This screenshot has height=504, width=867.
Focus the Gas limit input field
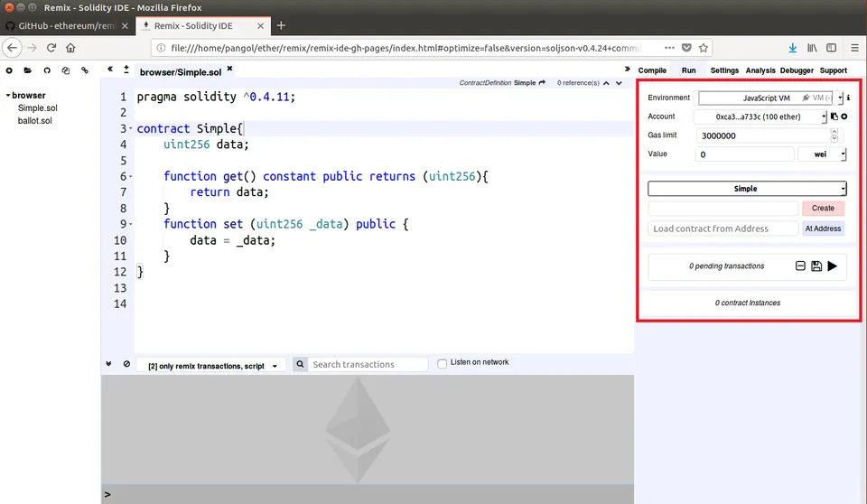[768, 135]
